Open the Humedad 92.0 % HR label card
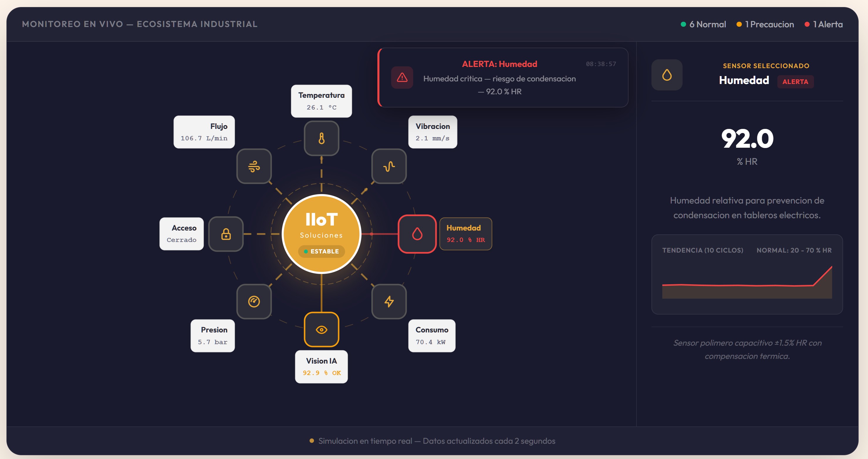 (x=466, y=234)
